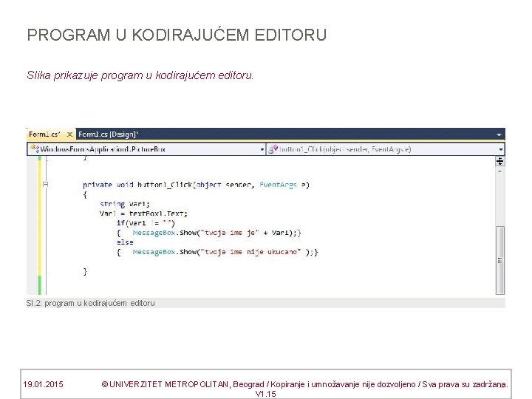Click the 'else' keyword line
The height and width of the screenshot is (399, 532).
(x=125, y=242)
